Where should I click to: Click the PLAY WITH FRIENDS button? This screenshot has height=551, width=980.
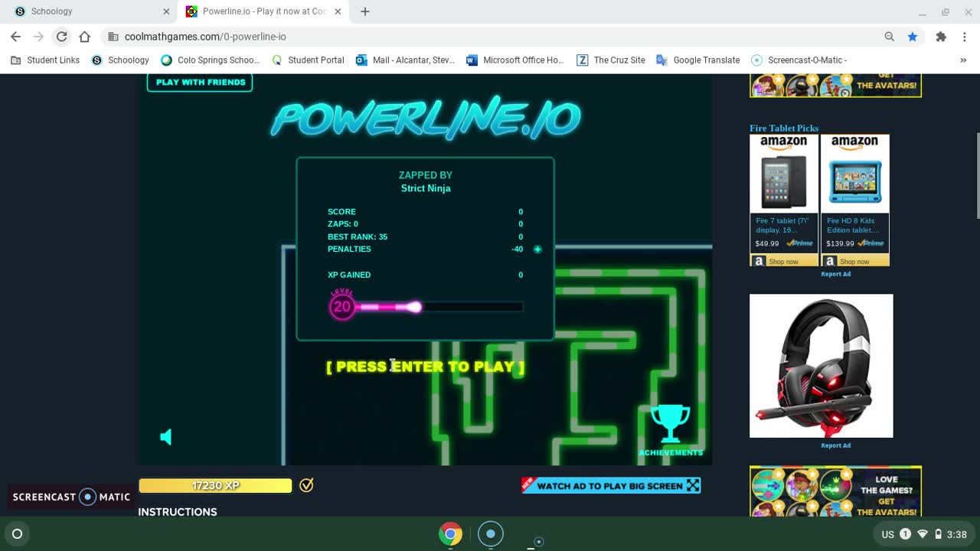[199, 82]
